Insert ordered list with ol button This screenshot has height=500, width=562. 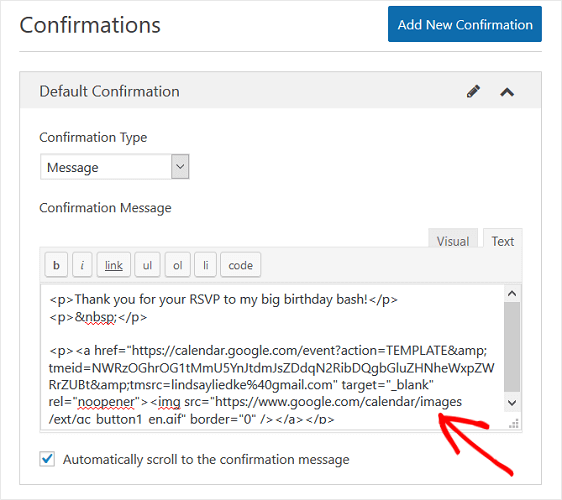coord(177,265)
